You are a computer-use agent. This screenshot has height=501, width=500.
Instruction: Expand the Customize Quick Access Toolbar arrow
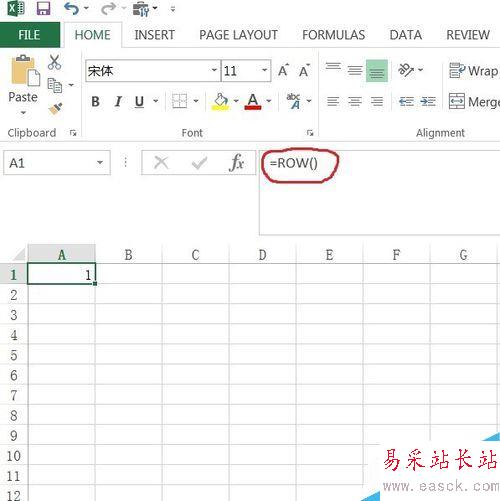pos(173,9)
